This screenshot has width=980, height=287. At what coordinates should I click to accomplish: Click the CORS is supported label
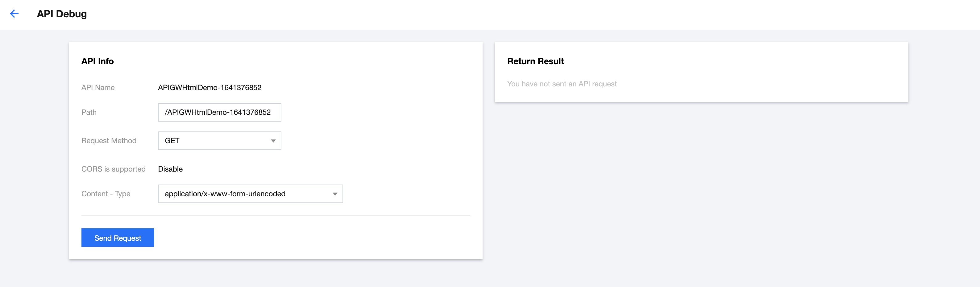[113, 169]
